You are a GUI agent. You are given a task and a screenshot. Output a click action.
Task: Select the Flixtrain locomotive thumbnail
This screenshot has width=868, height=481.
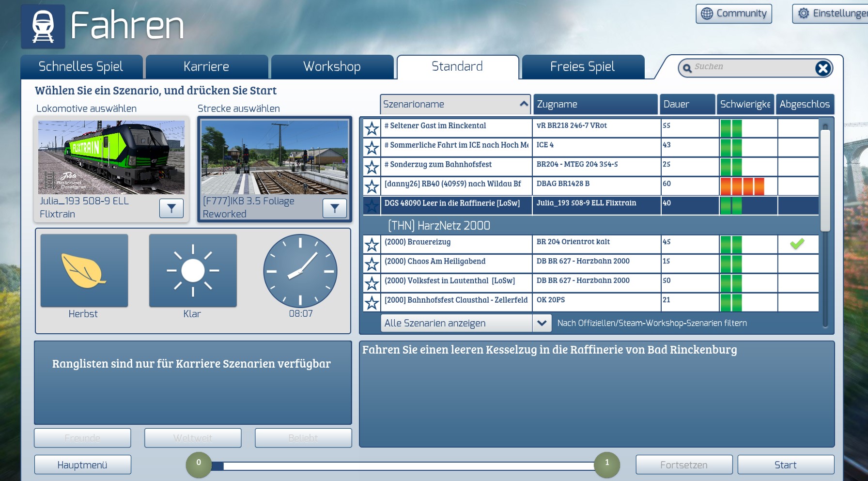[x=111, y=157]
